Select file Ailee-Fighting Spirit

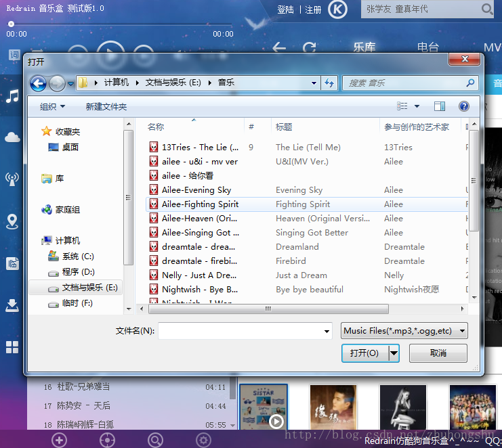[194, 204]
